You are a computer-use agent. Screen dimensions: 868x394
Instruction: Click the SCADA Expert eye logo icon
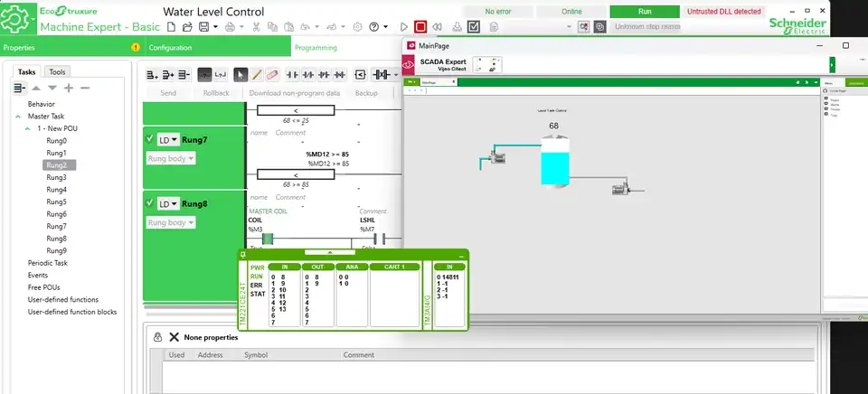(x=409, y=65)
